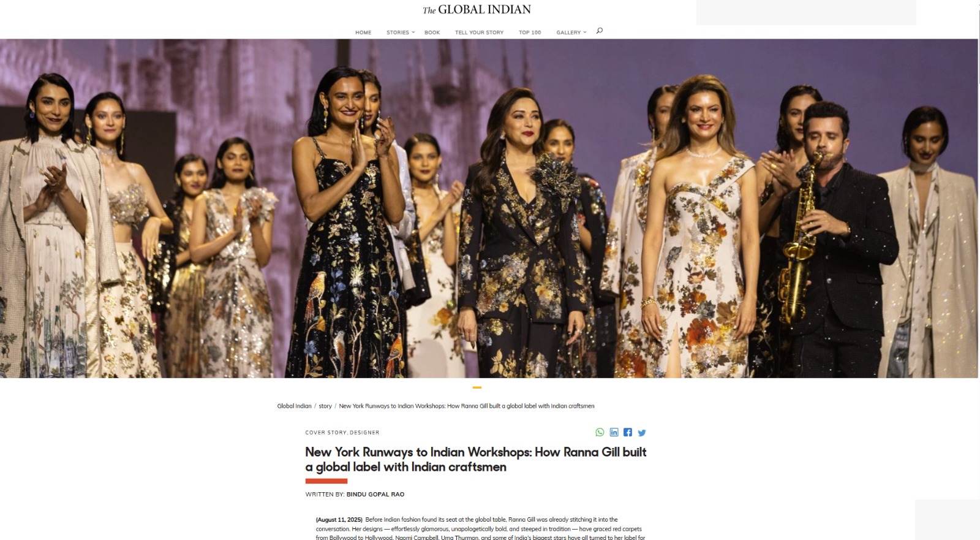Follow the Global Indian breadcrumb link

[294, 406]
